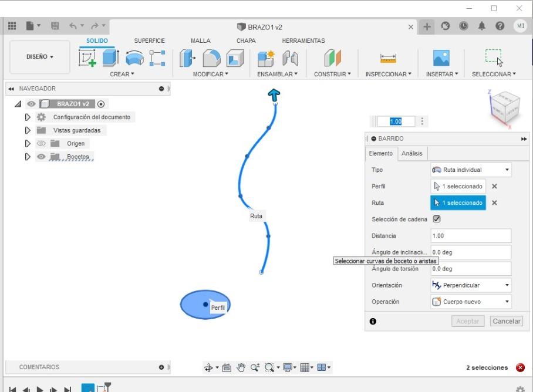Clear the Ruta selection with X
The width and height of the screenshot is (533, 392).
tap(495, 203)
